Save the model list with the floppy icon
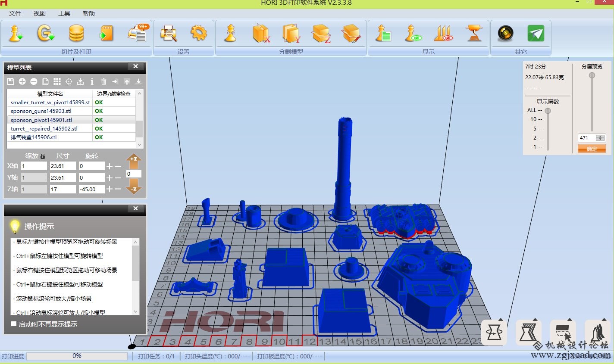614x364 pixels. pyautogui.click(x=11, y=81)
